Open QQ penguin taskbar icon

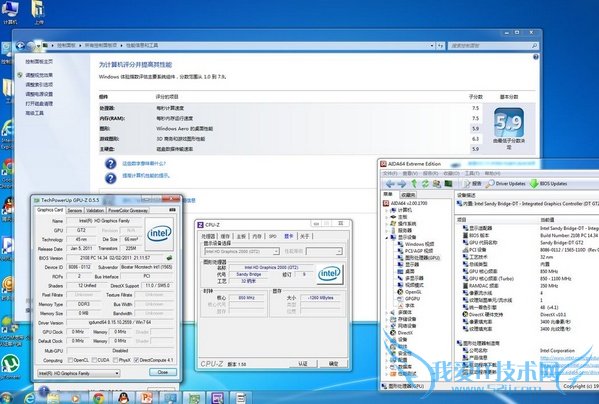pyautogui.click(x=123, y=398)
